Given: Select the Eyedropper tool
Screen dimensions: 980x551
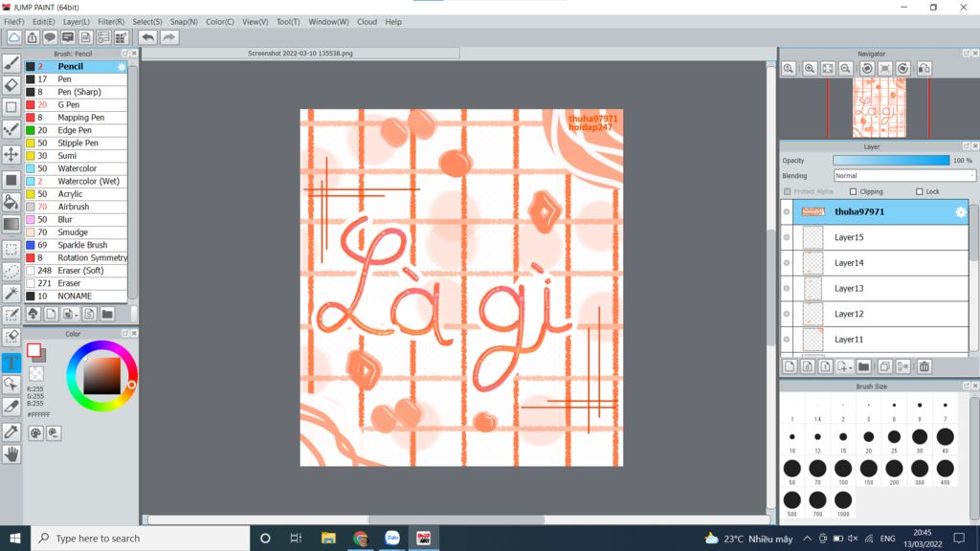Looking at the screenshot, I should tap(11, 431).
